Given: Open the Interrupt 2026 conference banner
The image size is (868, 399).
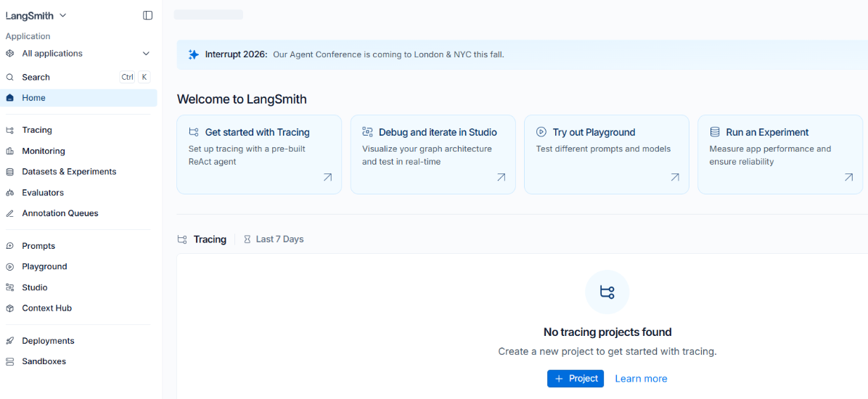Looking at the screenshot, I should [x=522, y=54].
